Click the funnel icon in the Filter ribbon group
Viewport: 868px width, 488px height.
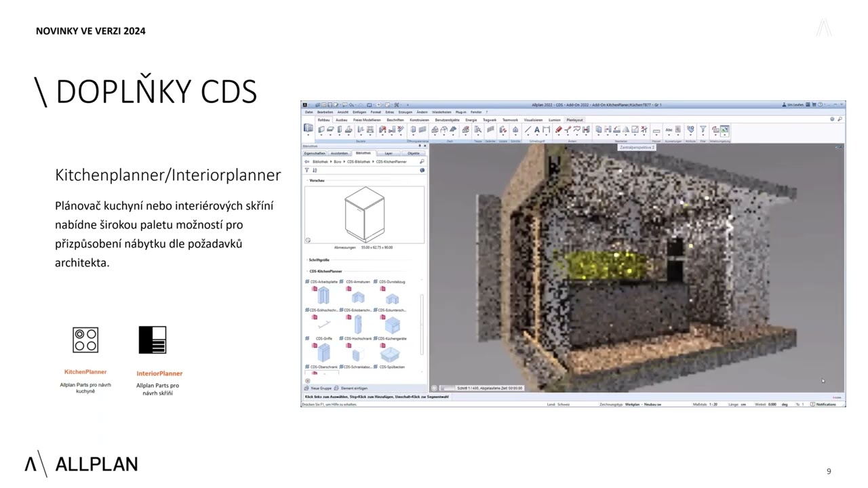(703, 129)
